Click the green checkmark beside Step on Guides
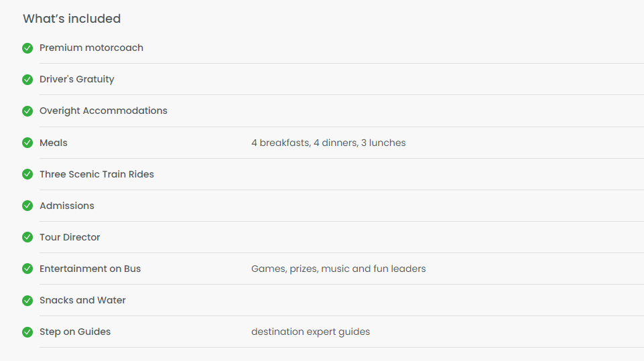The height and width of the screenshot is (361, 644). 27,332
